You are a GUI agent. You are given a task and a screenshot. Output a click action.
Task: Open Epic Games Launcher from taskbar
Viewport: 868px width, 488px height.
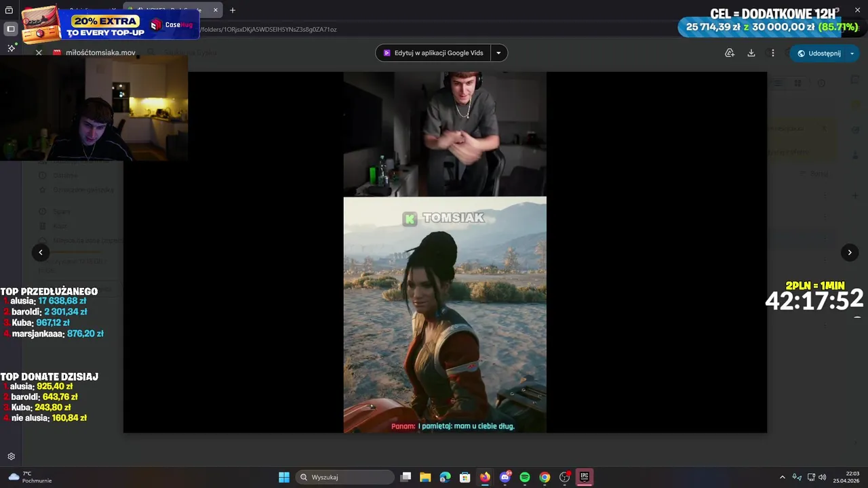pos(585,477)
